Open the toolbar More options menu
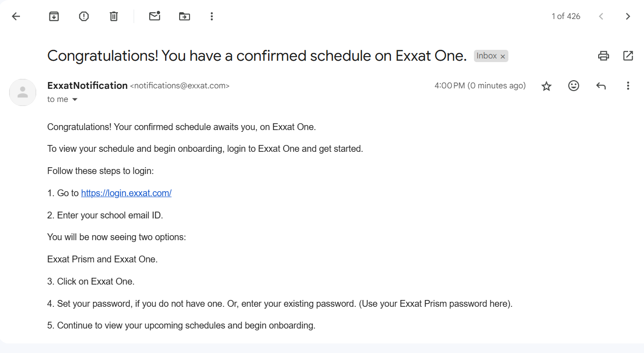Screen dimensions: 644x353 point(211,16)
